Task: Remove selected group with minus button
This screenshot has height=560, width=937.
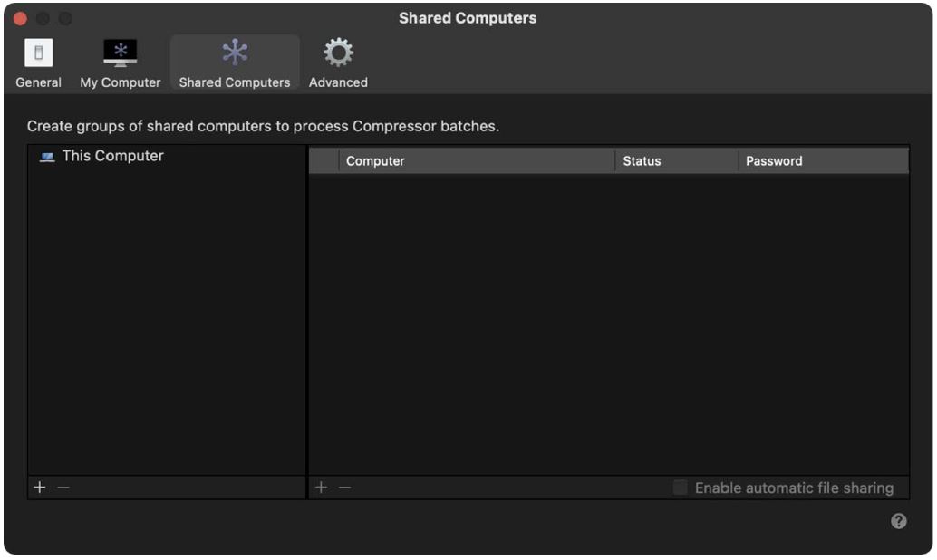Action: click(x=63, y=488)
